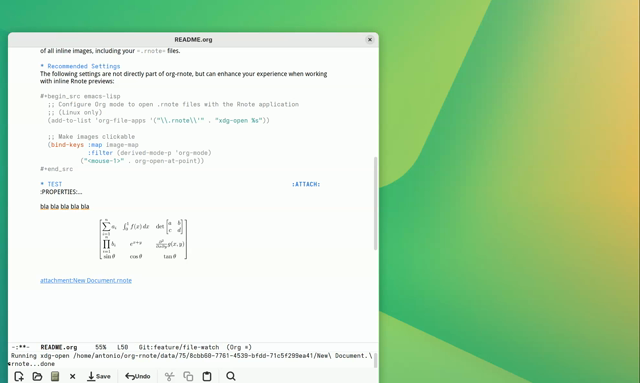Paste using the clipboard icon
Viewport: 640px width, 383px height.
(207, 376)
